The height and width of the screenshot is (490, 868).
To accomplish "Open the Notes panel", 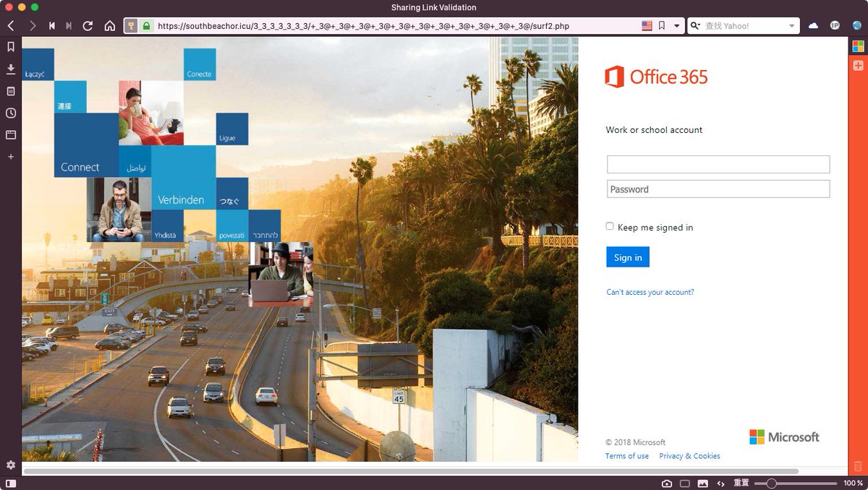I will (11, 91).
